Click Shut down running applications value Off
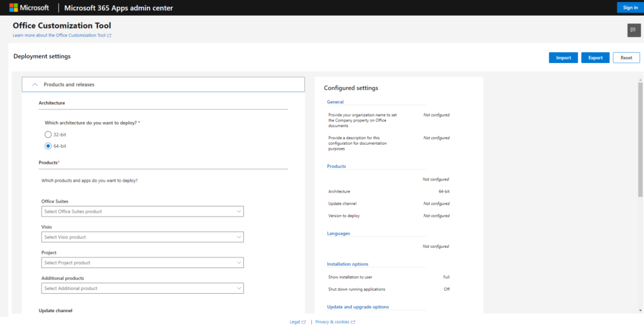 pyautogui.click(x=447, y=289)
